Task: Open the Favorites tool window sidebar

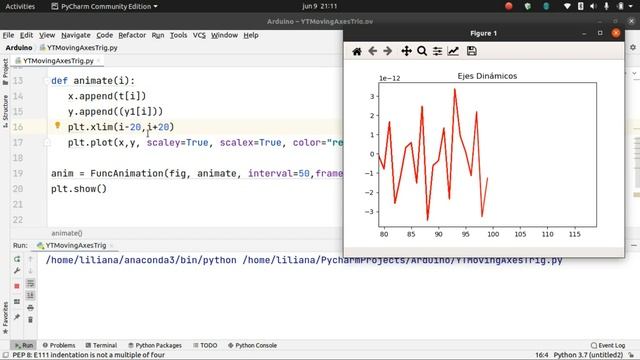Action: (x=5, y=318)
